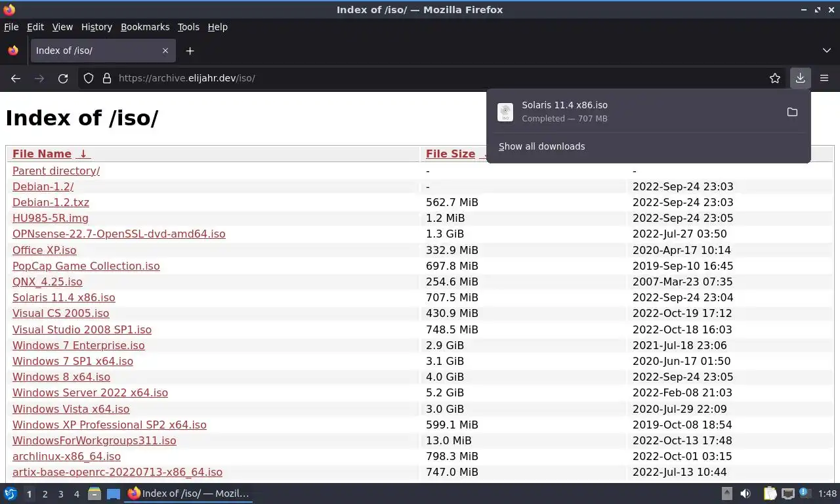Open the Bookmarks menu
The width and height of the screenshot is (840, 504).
(145, 27)
